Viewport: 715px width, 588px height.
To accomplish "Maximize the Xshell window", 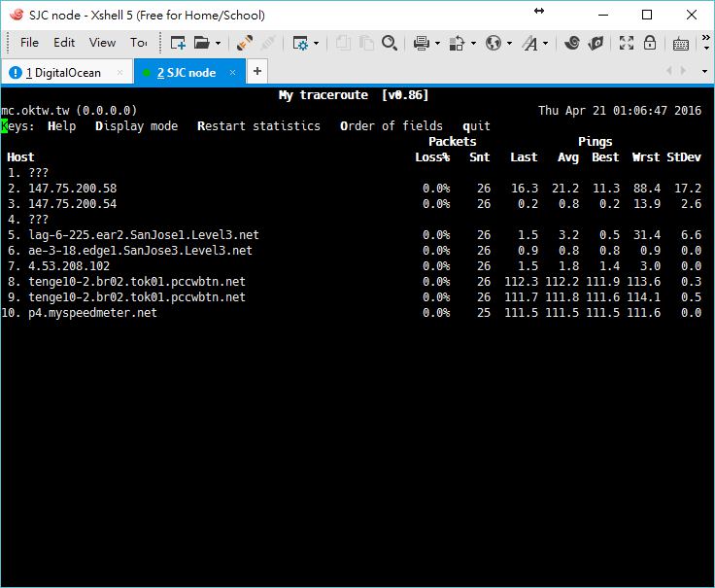I will coord(647,15).
